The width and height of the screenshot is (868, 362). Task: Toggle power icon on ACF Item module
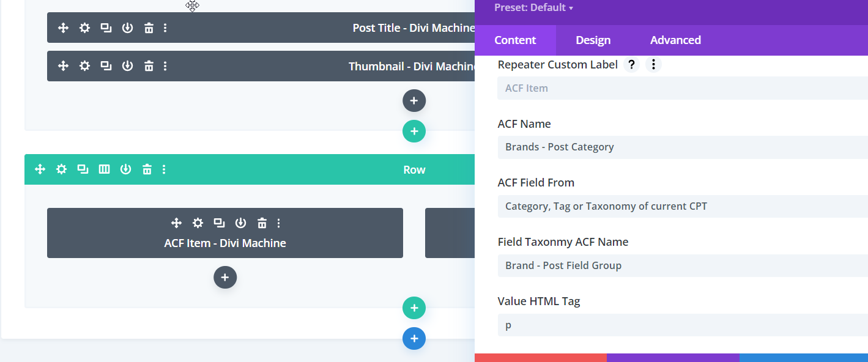coord(240,223)
